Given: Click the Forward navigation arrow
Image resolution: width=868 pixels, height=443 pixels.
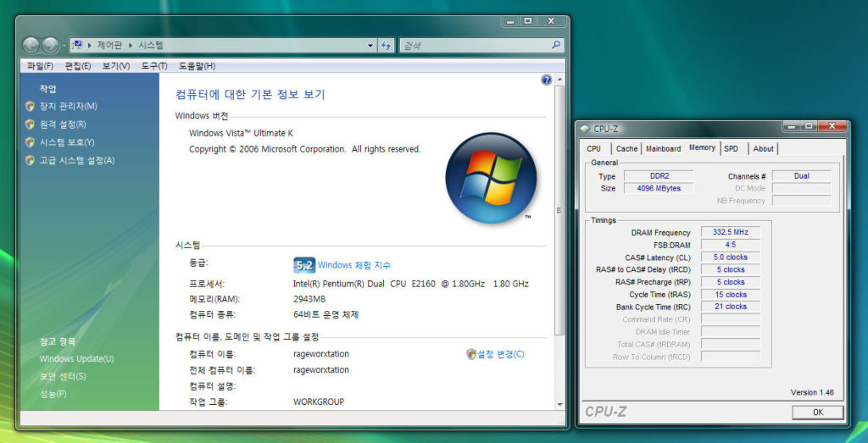Looking at the screenshot, I should 50,46.
